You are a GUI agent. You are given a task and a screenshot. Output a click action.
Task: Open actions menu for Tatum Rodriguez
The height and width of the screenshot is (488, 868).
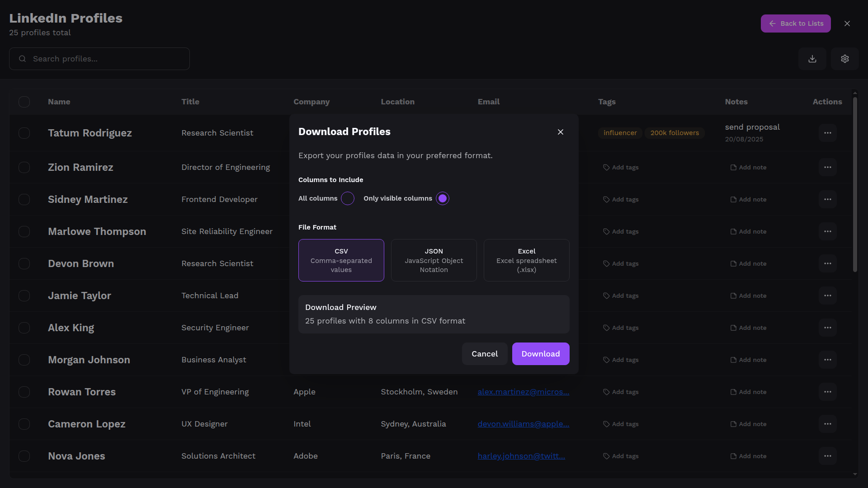827,133
